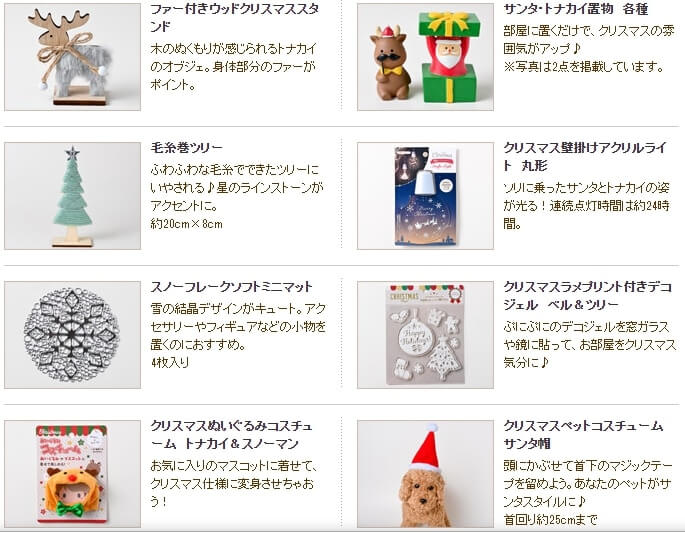
Task: Open the deco gel bell and tree image
Action: pos(425,335)
